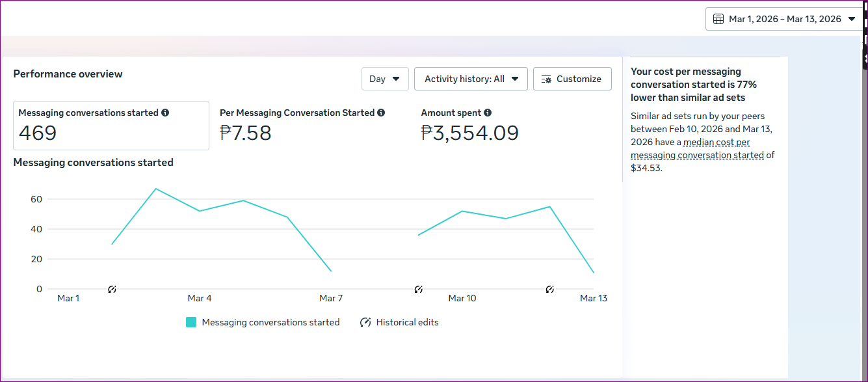868x382 pixels.
Task: Click the info icon next to Amount spent
Action: (x=488, y=113)
